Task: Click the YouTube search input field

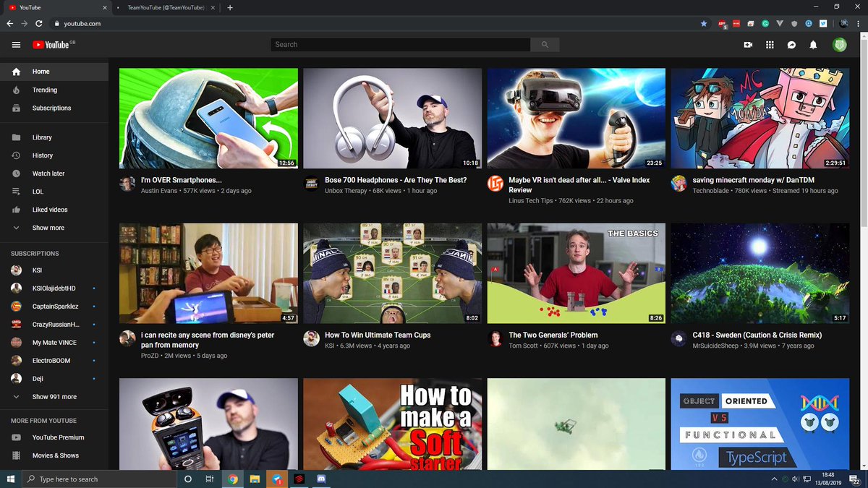Action: tap(400, 45)
